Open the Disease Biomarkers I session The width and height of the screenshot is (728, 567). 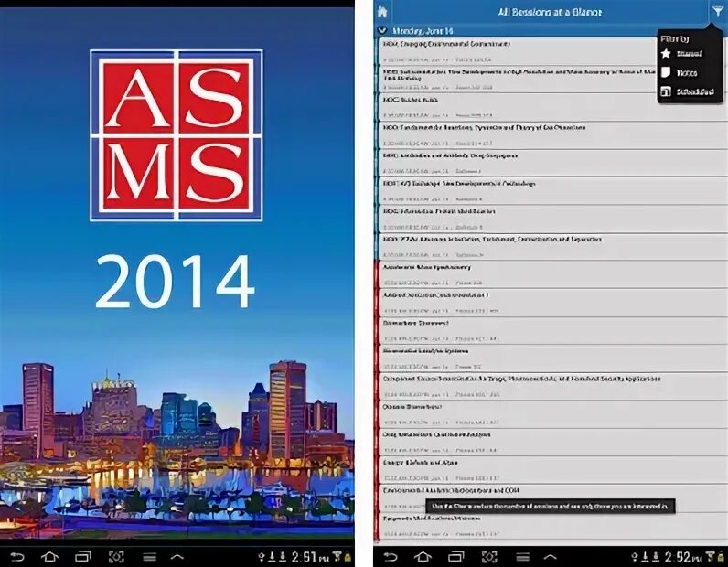pos(552,413)
